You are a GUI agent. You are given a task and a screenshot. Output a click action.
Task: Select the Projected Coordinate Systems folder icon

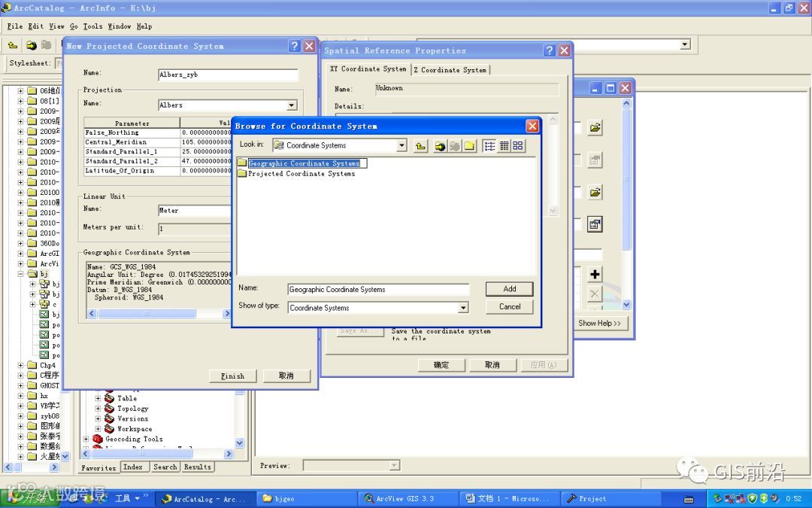point(242,174)
